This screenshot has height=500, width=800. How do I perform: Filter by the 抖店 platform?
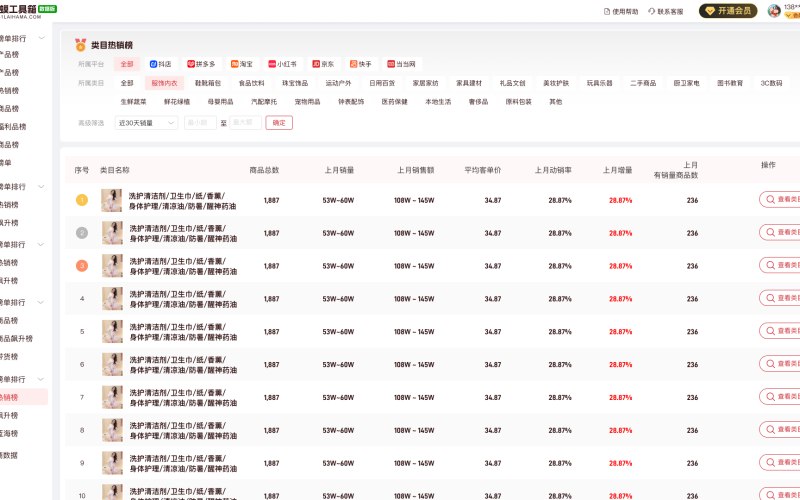(x=160, y=64)
